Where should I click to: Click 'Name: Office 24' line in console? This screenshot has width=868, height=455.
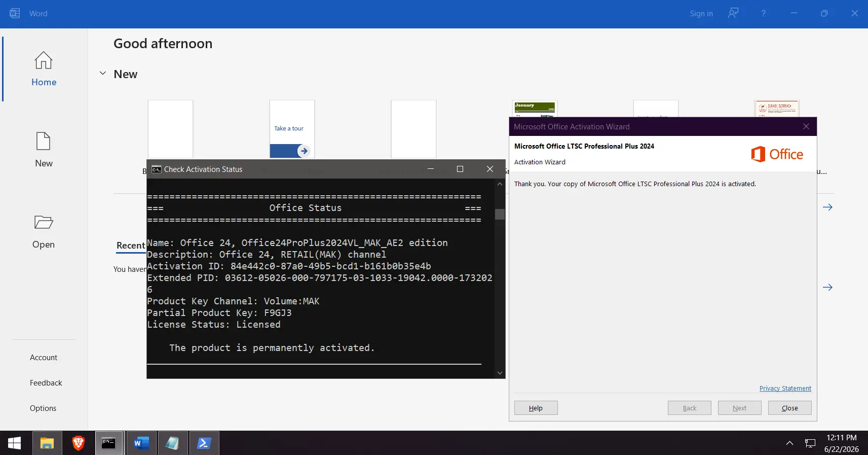(x=297, y=243)
